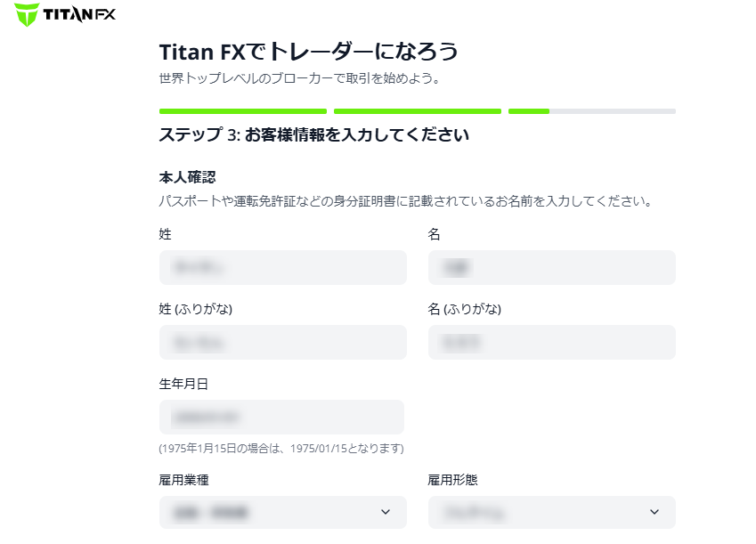Focus the 姓 input field
This screenshot has width=756, height=544.
coord(282,267)
